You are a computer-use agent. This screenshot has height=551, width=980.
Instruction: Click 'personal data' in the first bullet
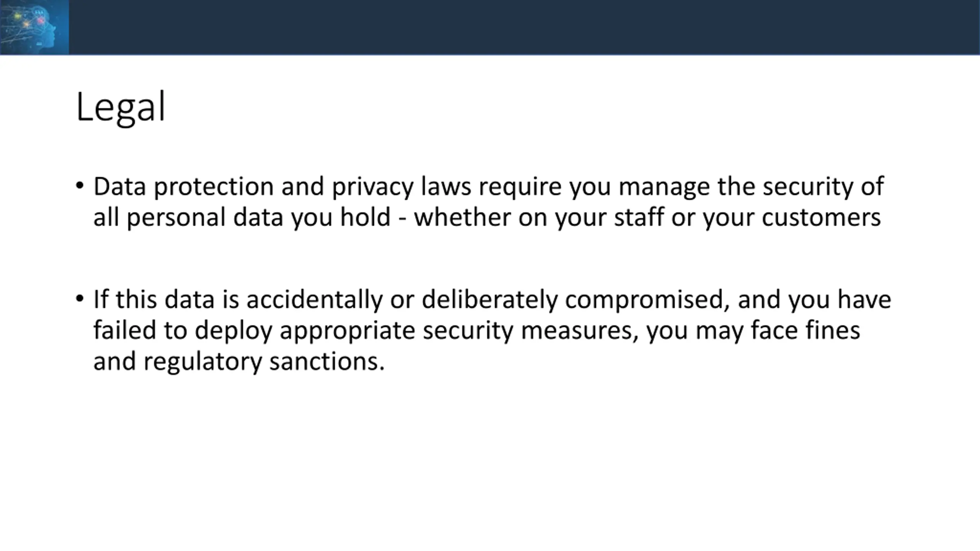point(204,218)
